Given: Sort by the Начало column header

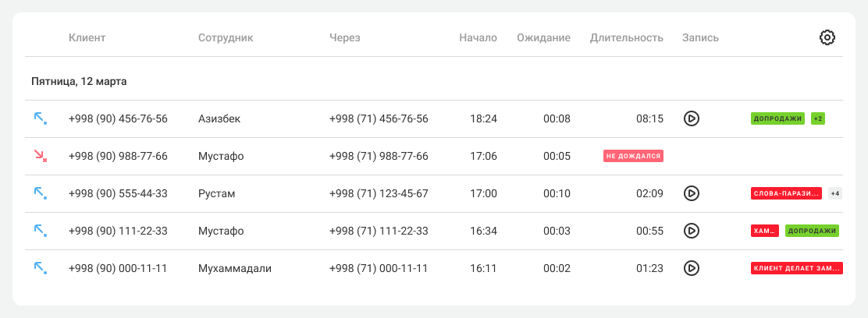Looking at the screenshot, I should (478, 37).
